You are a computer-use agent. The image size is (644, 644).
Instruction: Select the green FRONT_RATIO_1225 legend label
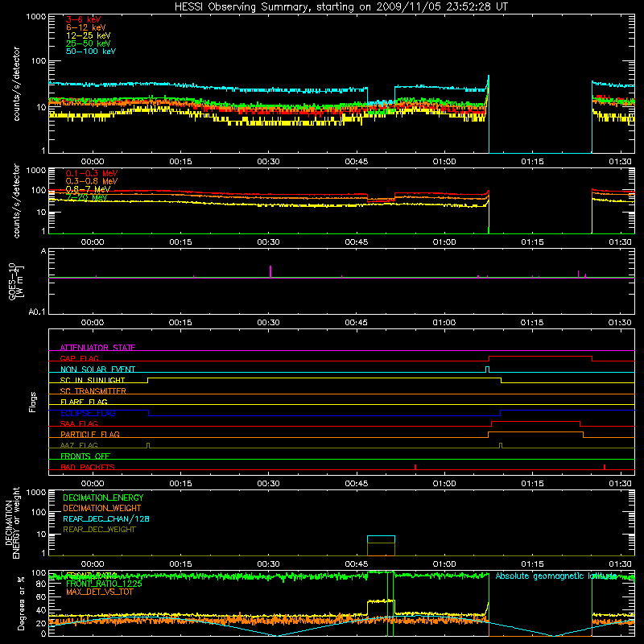(104, 584)
